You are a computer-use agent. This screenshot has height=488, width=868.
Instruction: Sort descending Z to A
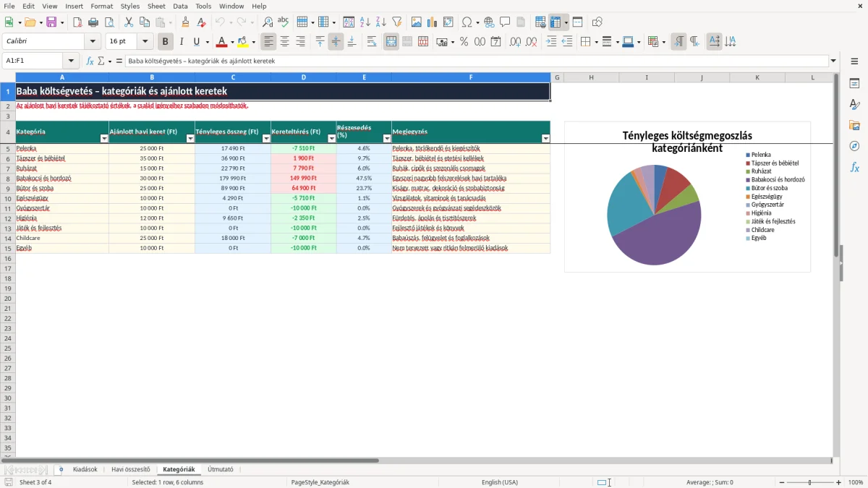[x=381, y=22]
